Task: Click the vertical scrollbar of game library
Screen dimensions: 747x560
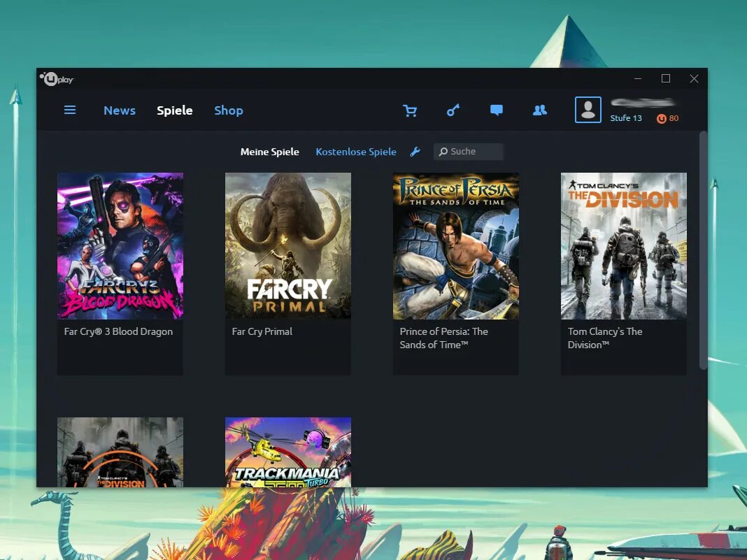Action: click(703, 251)
